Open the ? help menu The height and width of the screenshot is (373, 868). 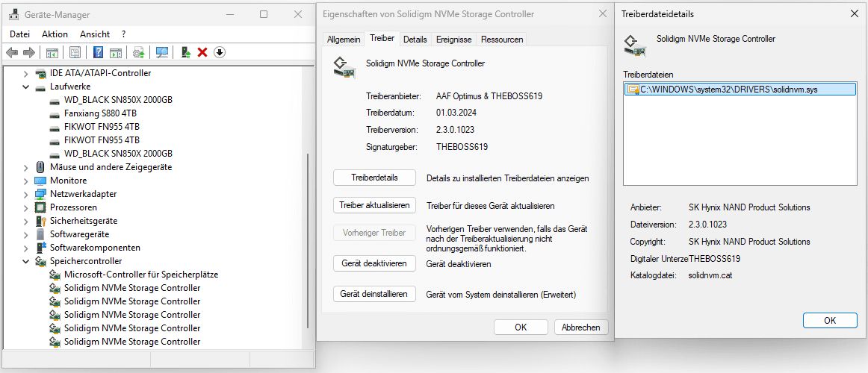(124, 34)
